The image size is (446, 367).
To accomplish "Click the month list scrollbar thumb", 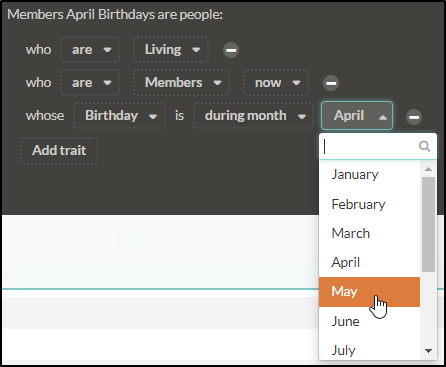I will pyautogui.click(x=428, y=224).
